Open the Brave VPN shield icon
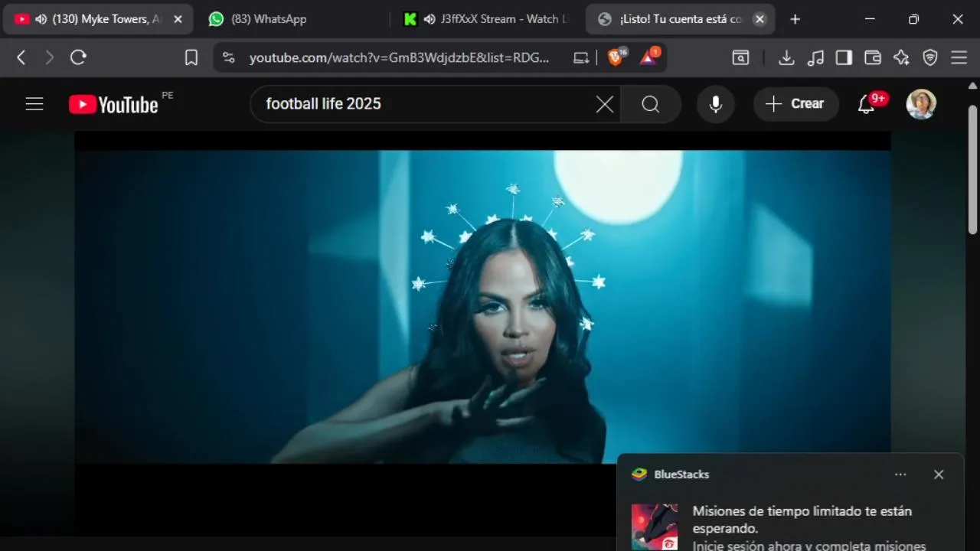 click(x=930, y=57)
